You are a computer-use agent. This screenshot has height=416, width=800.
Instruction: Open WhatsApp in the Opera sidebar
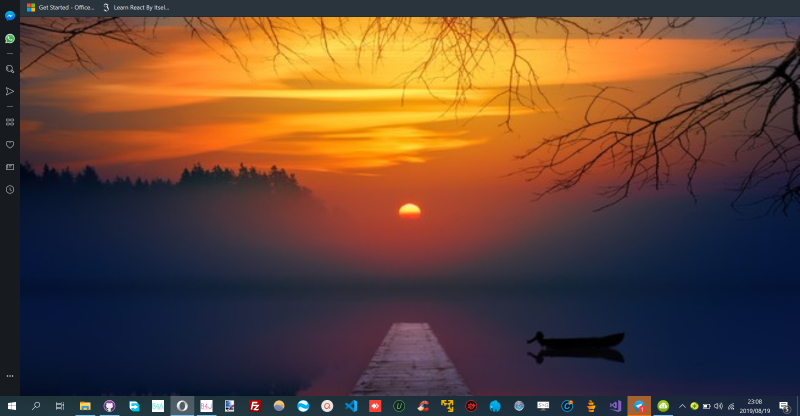click(x=10, y=39)
